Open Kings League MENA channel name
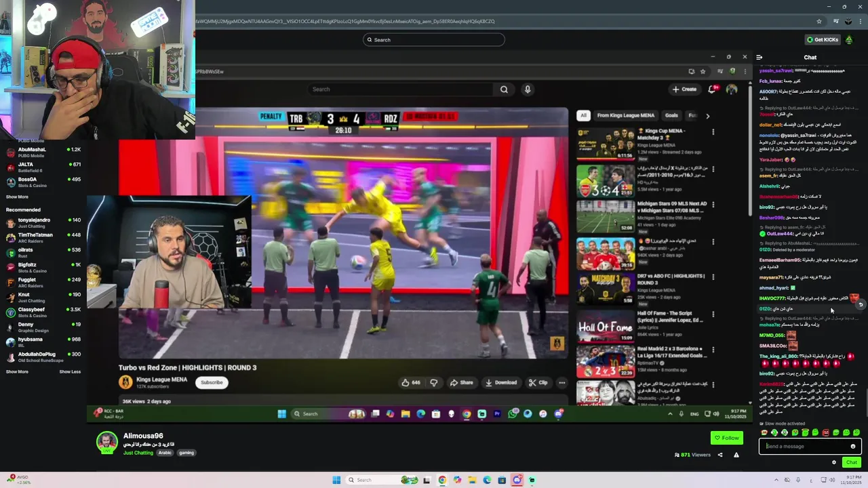 [x=161, y=380]
